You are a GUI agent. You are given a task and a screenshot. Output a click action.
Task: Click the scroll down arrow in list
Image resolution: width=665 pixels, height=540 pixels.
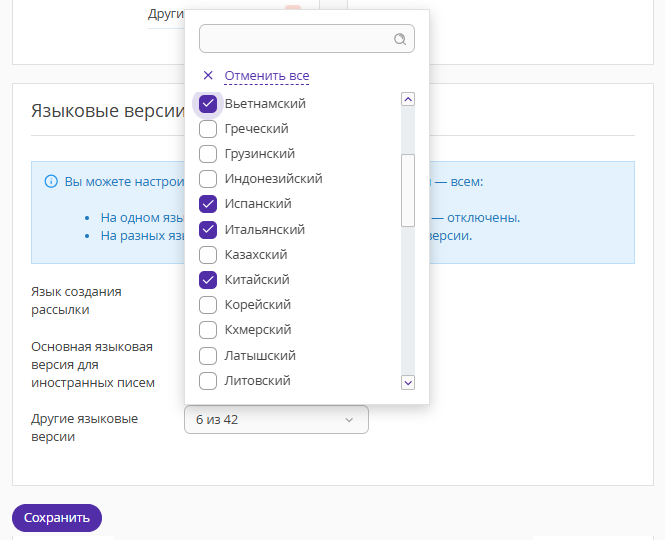(x=407, y=382)
